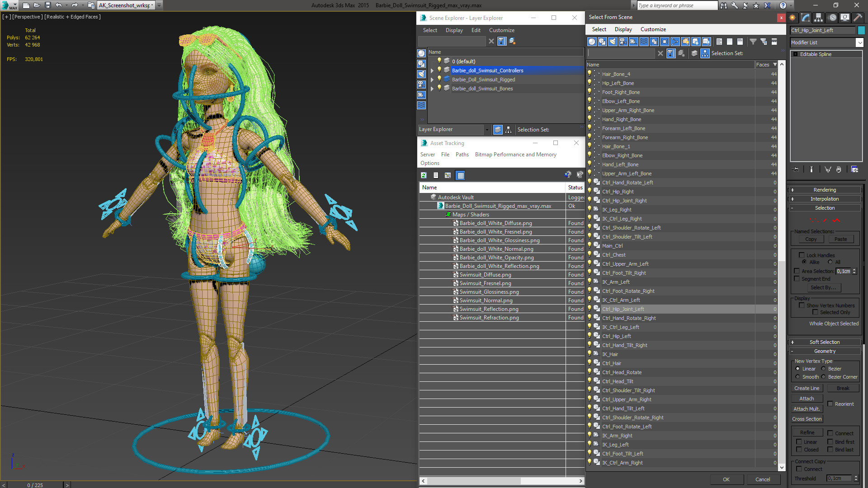Open Customize menu in Select From Scene
Viewport: 868px width, 488px height.
[653, 29]
